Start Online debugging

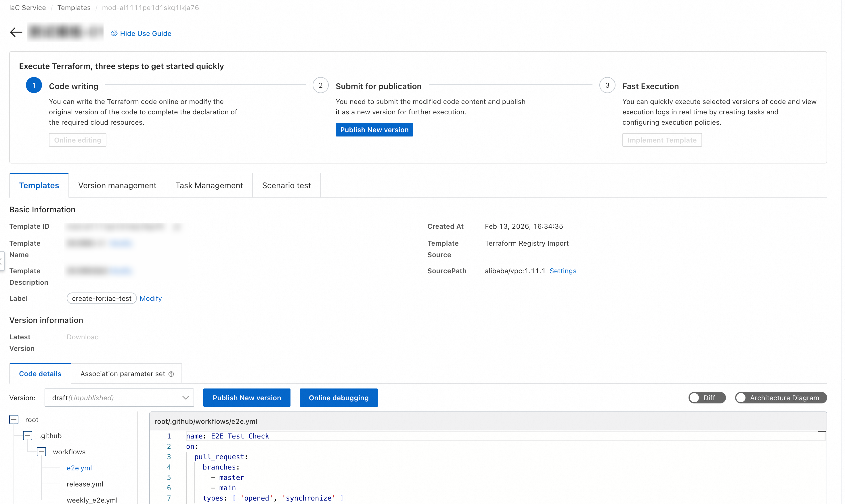click(x=339, y=398)
